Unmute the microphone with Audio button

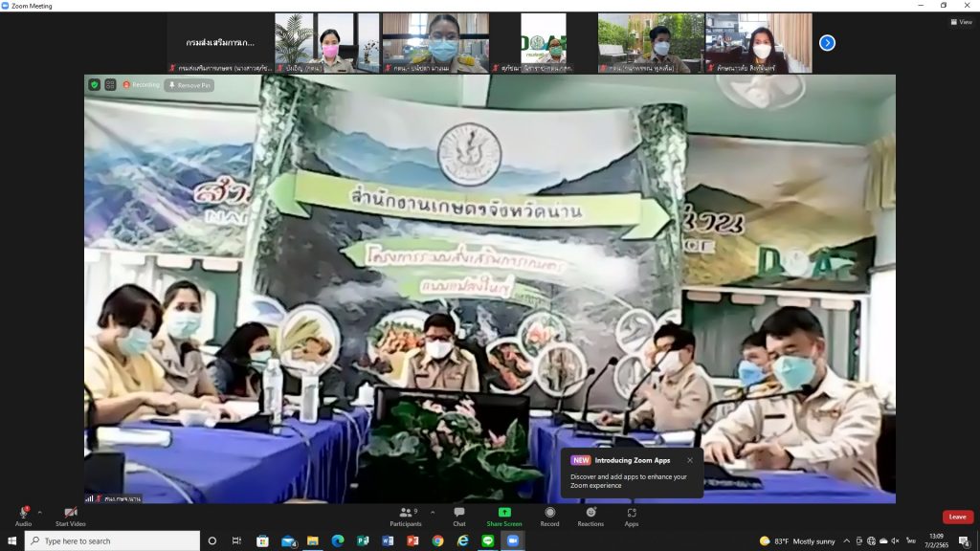(23, 516)
